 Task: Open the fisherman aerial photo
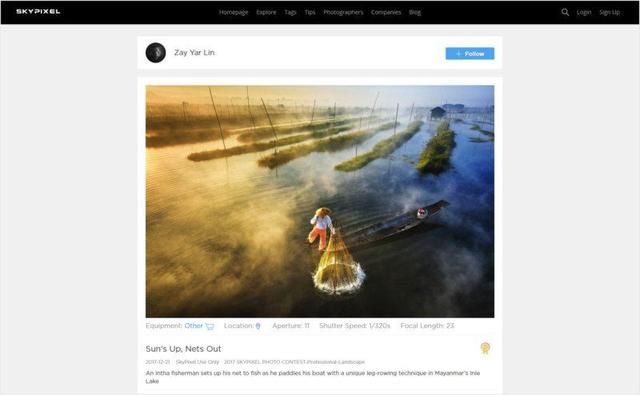click(320, 201)
